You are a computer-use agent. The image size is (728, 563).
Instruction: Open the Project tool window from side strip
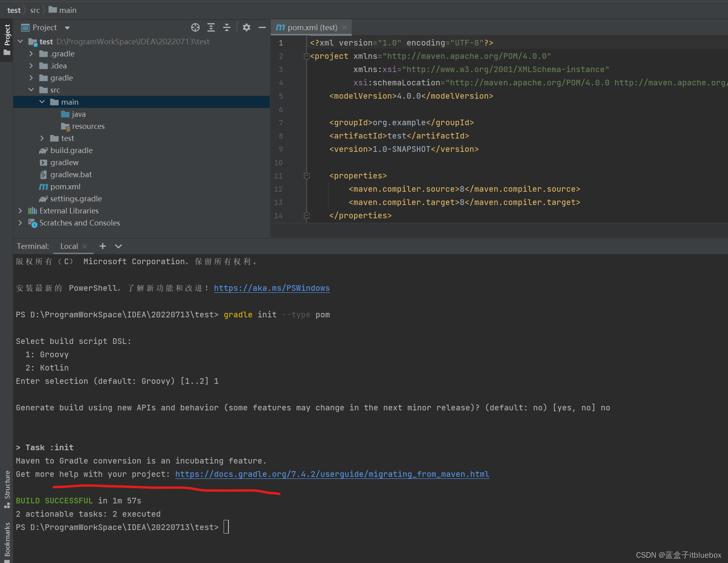click(7, 39)
